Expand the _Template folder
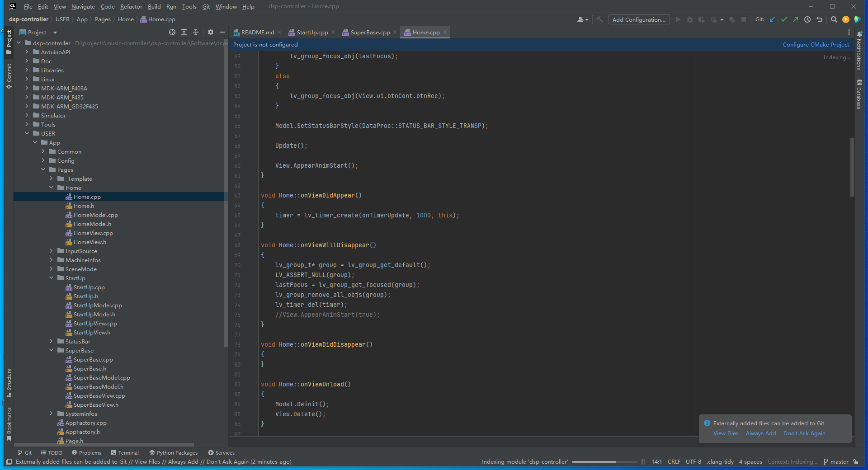The height and width of the screenshot is (470, 868). coord(51,179)
